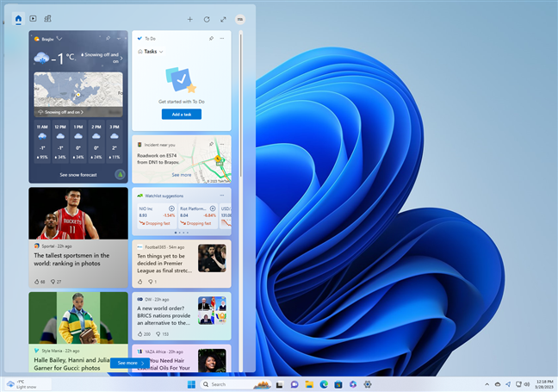Click Snowing off and on under the map
This screenshot has width=558, height=392.
[x=61, y=112]
